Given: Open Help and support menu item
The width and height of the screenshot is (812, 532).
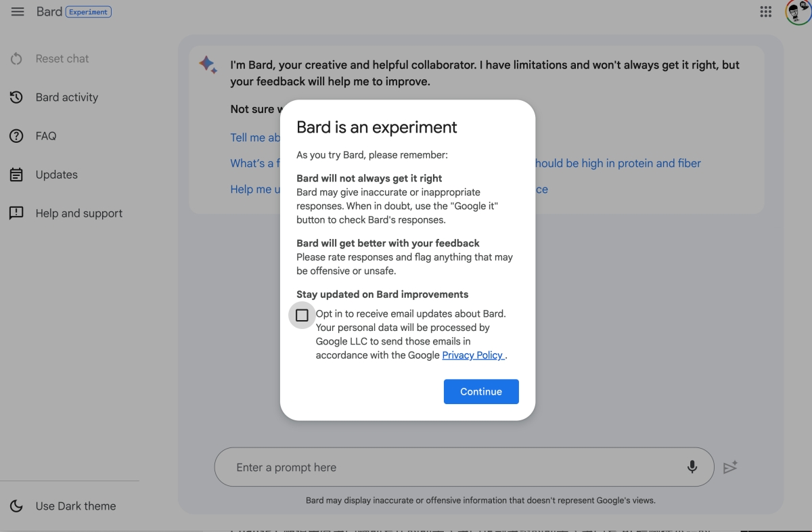Looking at the screenshot, I should point(79,213).
